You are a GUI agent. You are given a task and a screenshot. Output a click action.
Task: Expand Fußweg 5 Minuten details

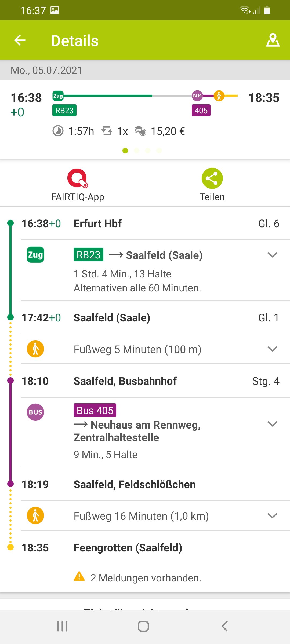click(272, 349)
